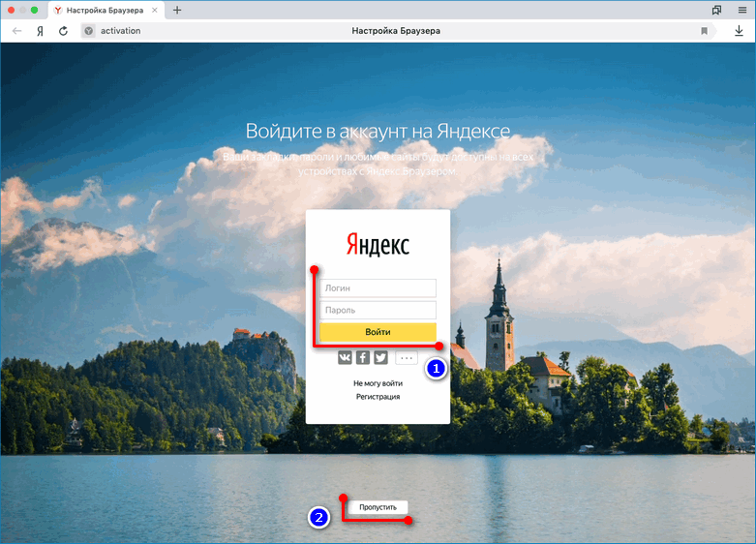This screenshot has width=756, height=544.
Task: Click the 'Пропустить' skip button
Action: [378, 507]
